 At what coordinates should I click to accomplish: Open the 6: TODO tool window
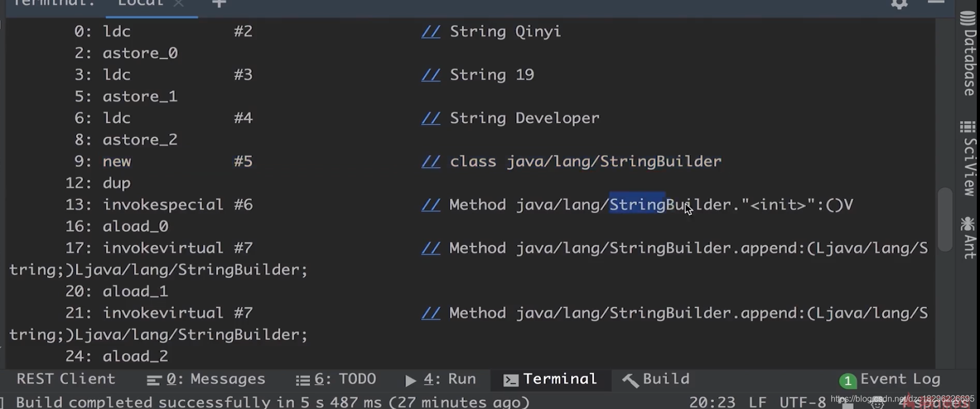pos(336,380)
